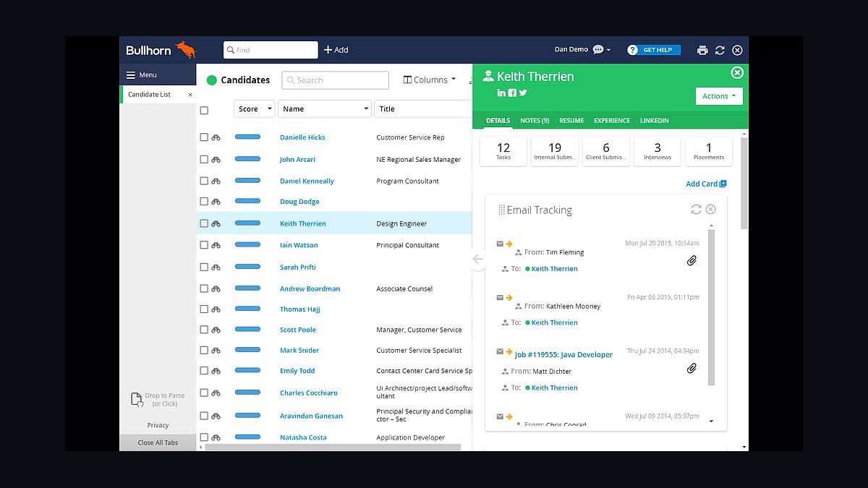Open Charles Cocchiaro candidate link
This screenshot has height=488, width=868.
click(x=309, y=393)
